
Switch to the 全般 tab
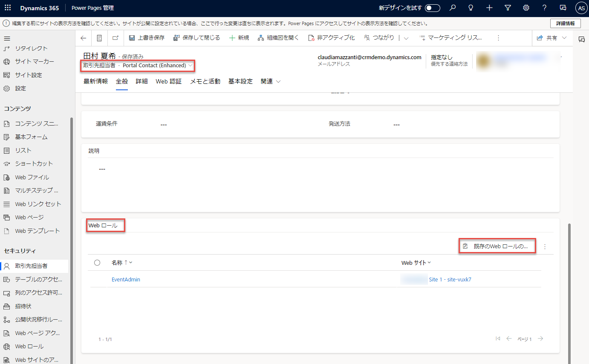click(122, 81)
